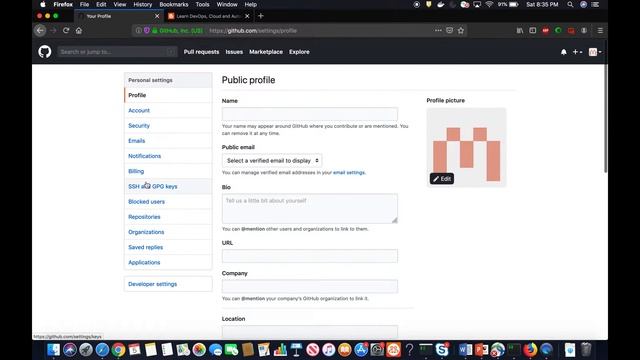Screen dimensions: 640x360
Task: Launch Chrome from the dock
Action: tap(118, 350)
